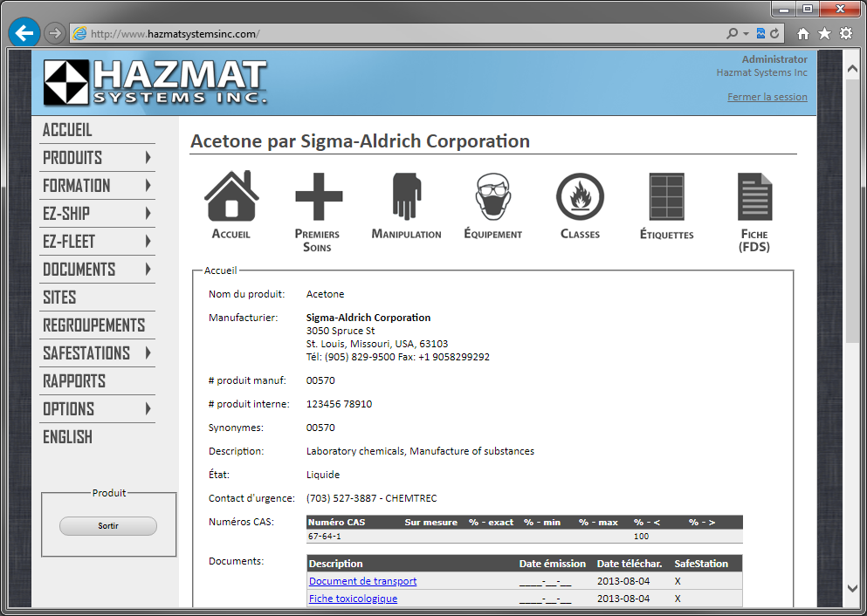Click the État value Liquide
This screenshot has width=867, height=616.
point(323,475)
